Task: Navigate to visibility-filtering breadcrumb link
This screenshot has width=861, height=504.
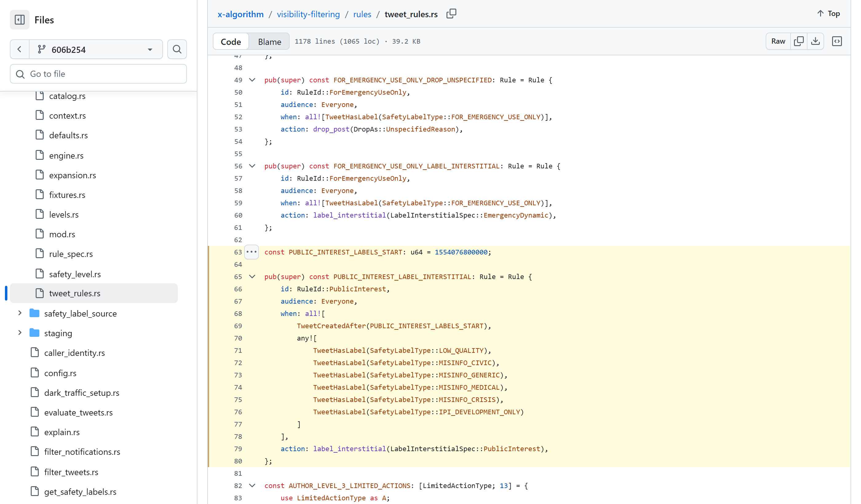Action: tap(308, 14)
